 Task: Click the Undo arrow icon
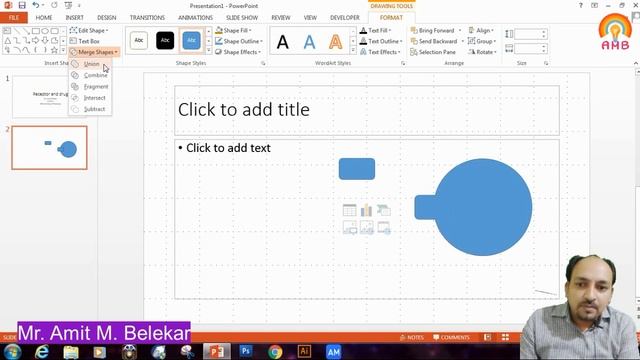pos(36,5)
